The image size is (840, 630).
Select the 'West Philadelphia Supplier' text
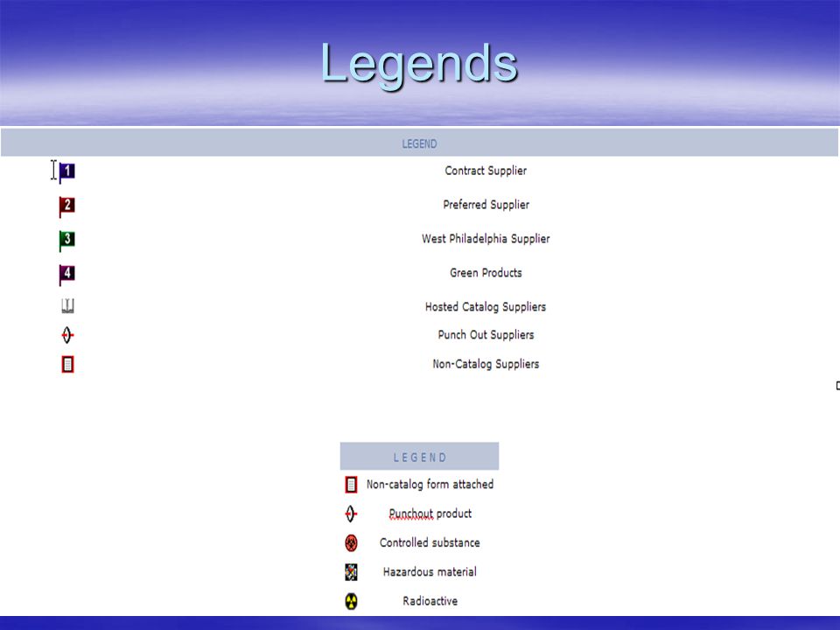click(x=486, y=239)
